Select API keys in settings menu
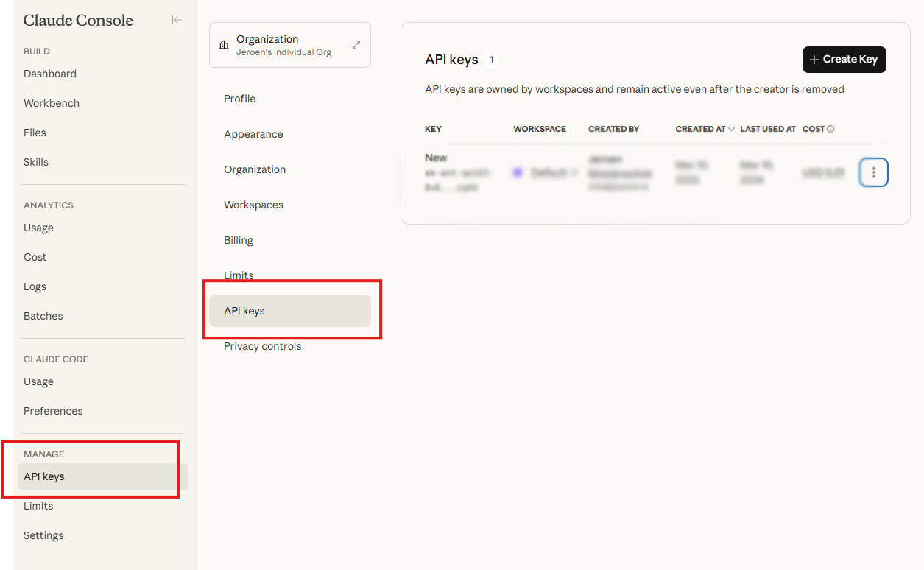Image resolution: width=924 pixels, height=570 pixels. (x=290, y=311)
